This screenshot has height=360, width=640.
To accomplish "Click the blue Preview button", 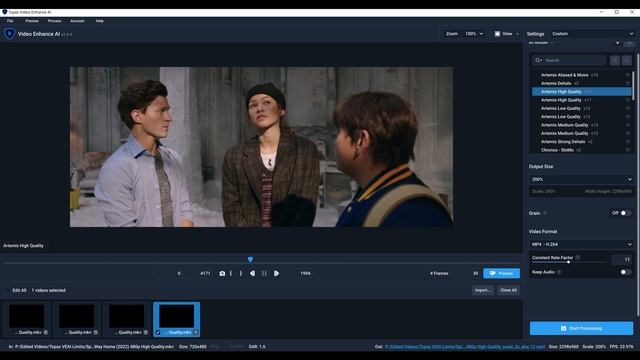I will [x=502, y=273].
